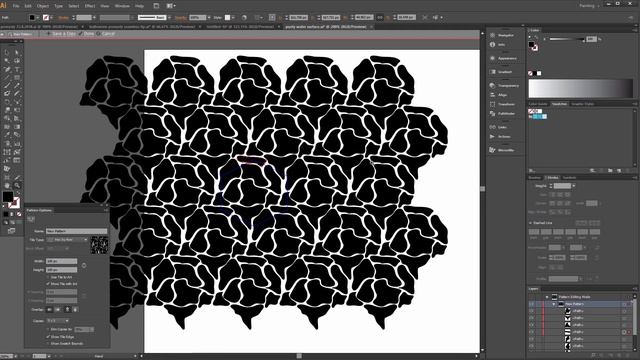Viewport: 640px width, 360px height.
Task: Open the File menu
Action: pyautogui.click(x=16, y=6)
